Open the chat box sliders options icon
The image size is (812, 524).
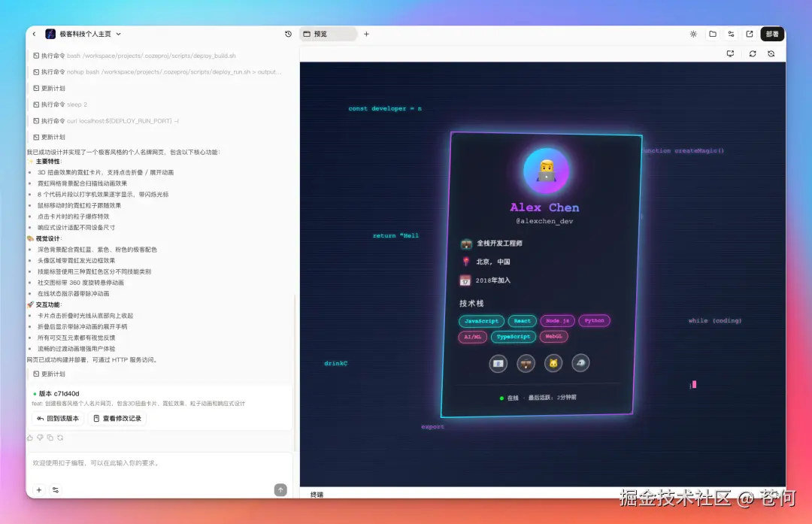pyautogui.click(x=56, y=490)
